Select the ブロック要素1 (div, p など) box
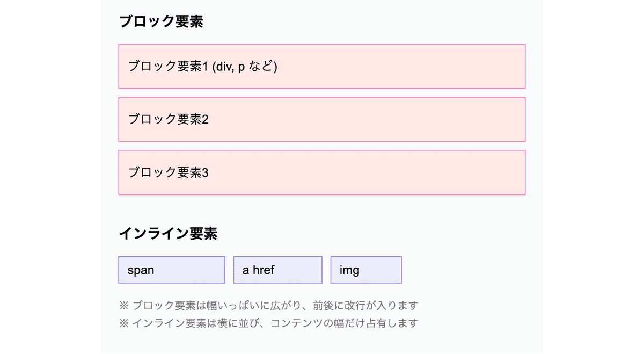This screenshot has height=354, width=644. coord(322,66)
